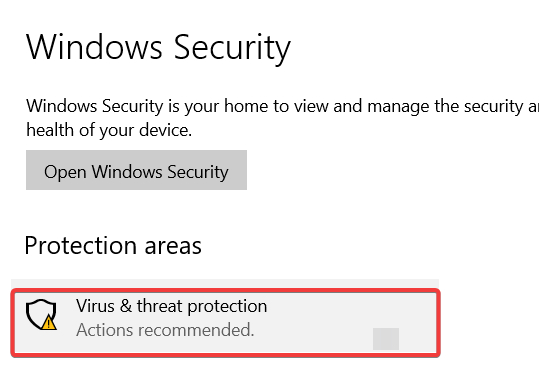The width and height of the screenshot is (539, 370).
Task: Click the word 'Open' on the gray button
Action: coord(65,172)
